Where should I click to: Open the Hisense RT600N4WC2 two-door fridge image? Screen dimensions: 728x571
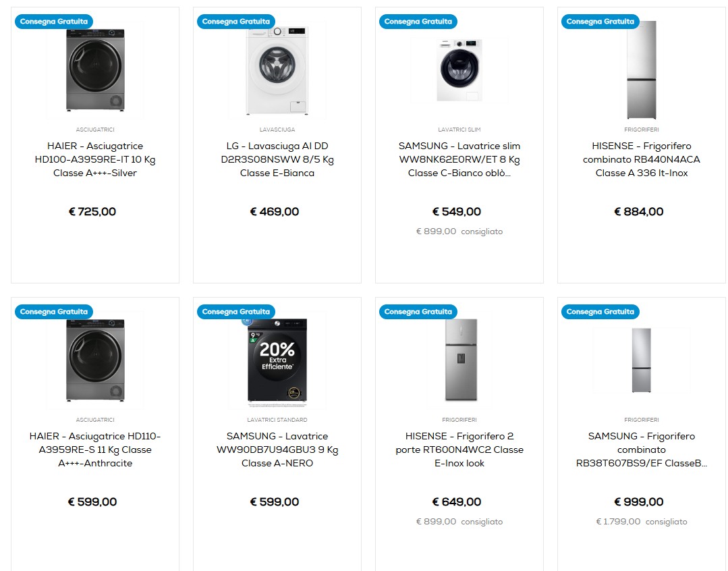coord(461,360)
